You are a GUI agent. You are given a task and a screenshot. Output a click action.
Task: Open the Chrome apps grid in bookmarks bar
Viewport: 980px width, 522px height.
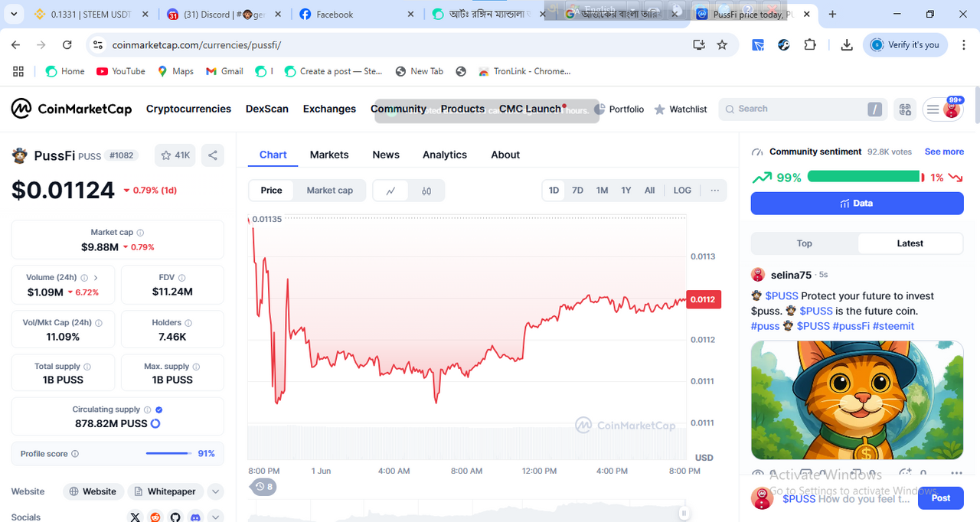pyautogui.click(x=18, y=71)
